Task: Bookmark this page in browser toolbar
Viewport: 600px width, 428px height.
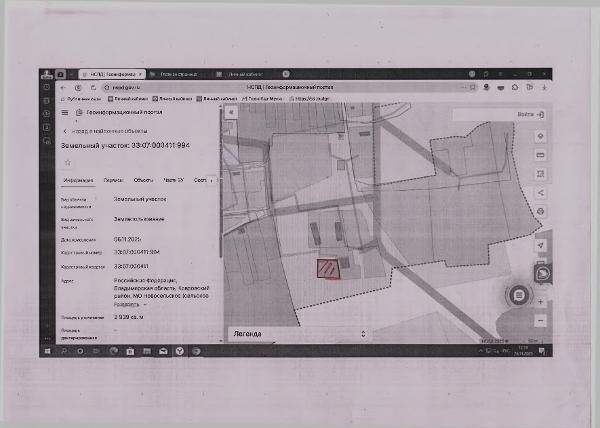Action: pyautogui.click(x=473, y=88)
